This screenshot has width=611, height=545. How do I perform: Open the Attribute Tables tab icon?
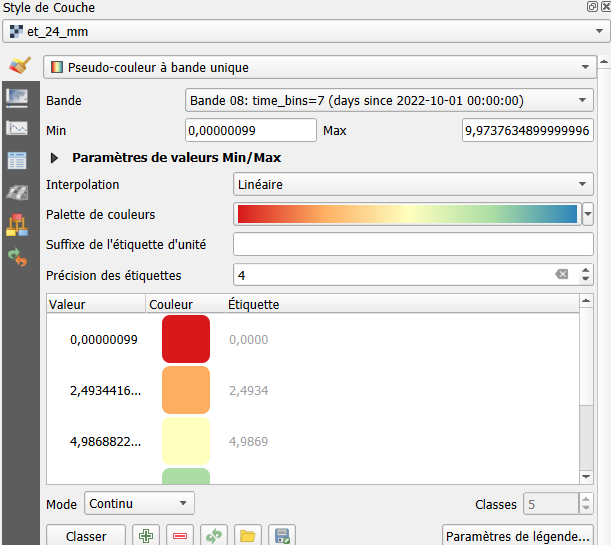tap(18, 161)
